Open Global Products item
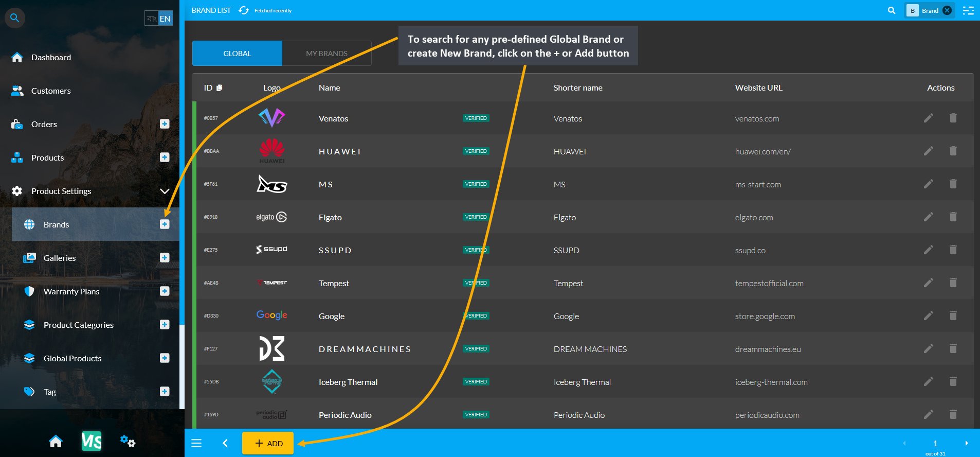 tap(72, 358)
